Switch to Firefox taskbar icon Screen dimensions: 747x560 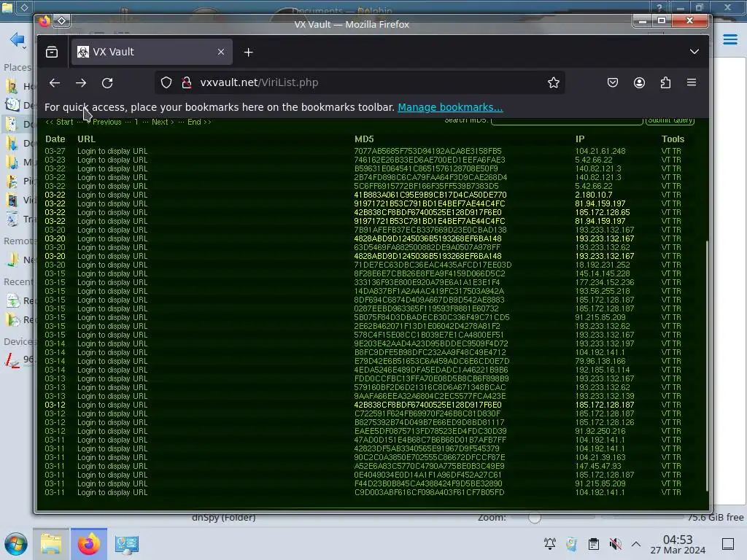(x=89, y=544)
